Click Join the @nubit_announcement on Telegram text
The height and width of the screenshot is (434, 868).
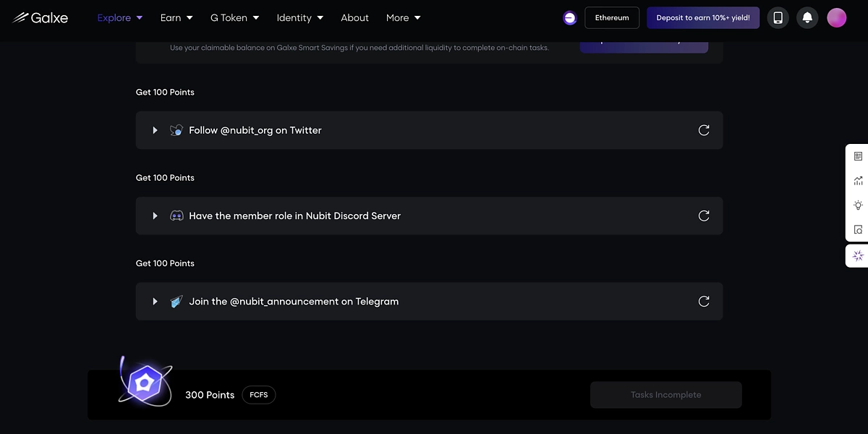[294, 301]
